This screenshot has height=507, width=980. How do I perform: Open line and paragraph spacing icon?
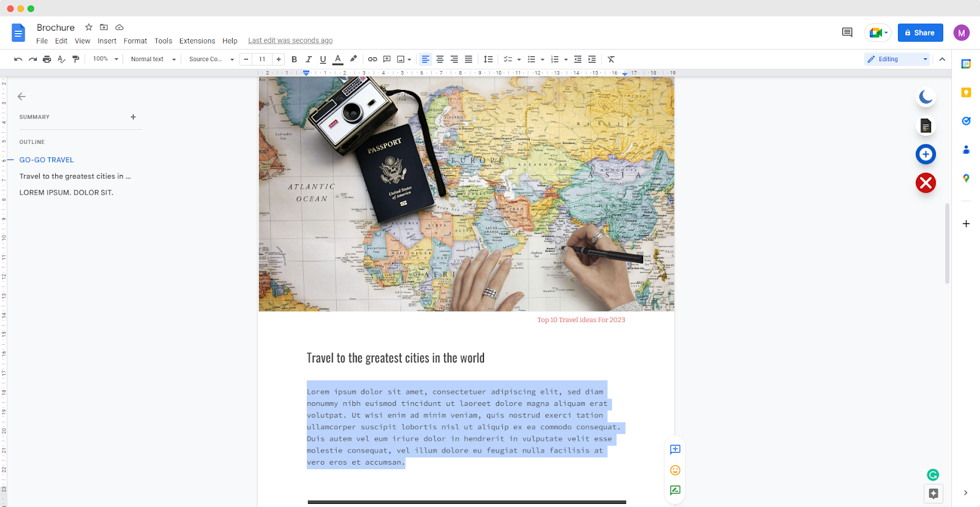pyautogui.click(x=488, y=59)
